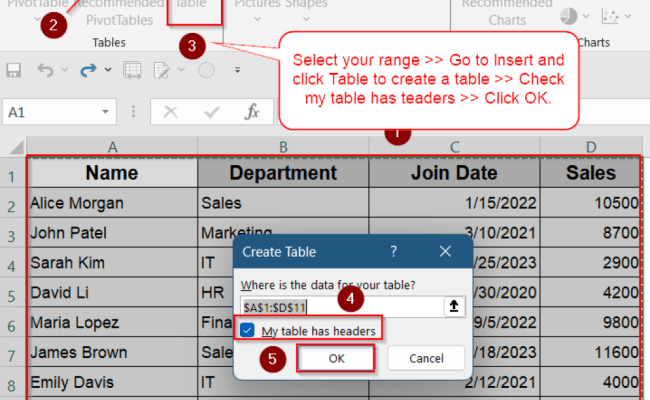Click the table grid icon in quick access toolbar
Screen dimensions: 650x400
click(132, 70)
